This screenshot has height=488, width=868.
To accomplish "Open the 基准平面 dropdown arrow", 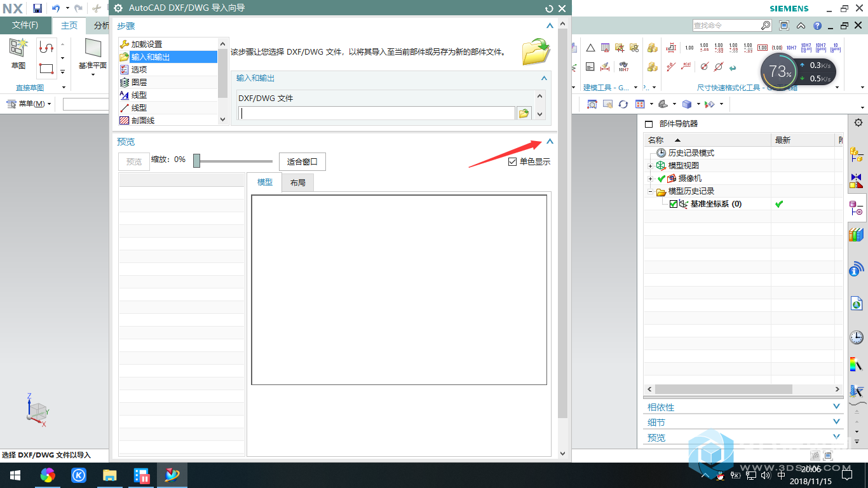I will 93,75.
